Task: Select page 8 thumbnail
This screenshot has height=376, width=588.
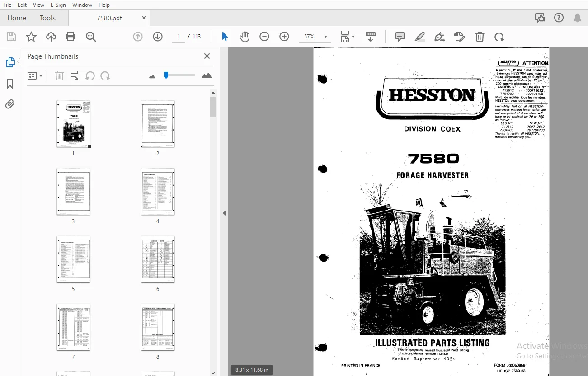Action: point(158,327)
